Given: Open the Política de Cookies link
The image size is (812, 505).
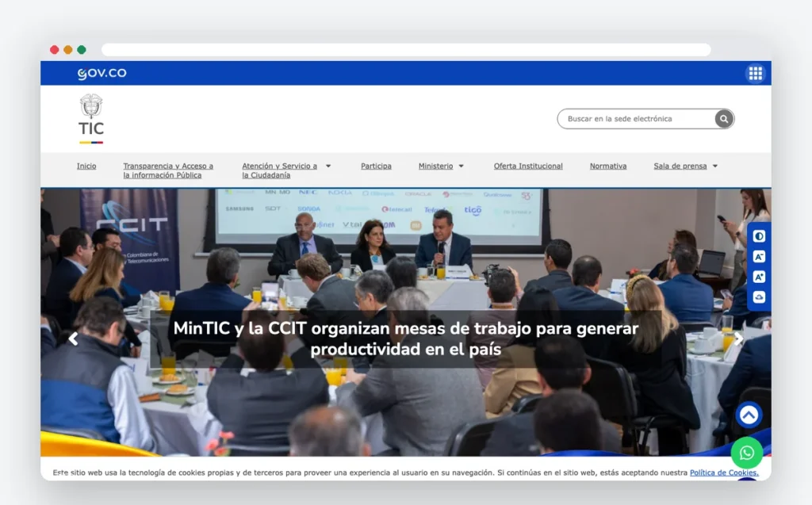Looking at the screenshot, I should (x=724, y=472).
